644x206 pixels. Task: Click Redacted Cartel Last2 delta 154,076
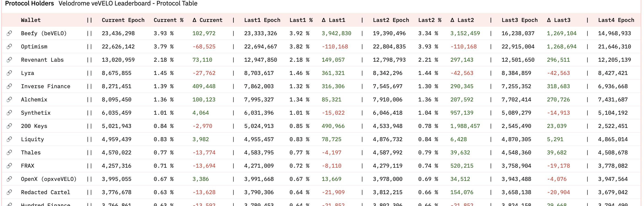pos(462,192)
